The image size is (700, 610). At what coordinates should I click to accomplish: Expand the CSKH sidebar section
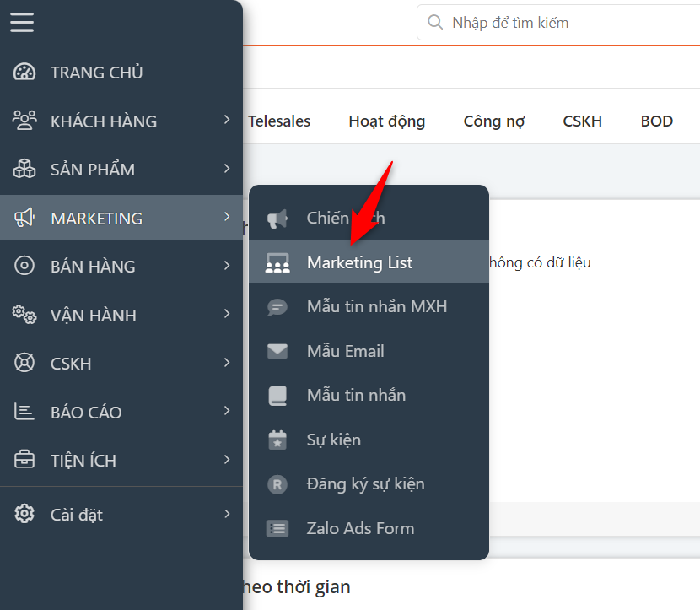point(227,363)
